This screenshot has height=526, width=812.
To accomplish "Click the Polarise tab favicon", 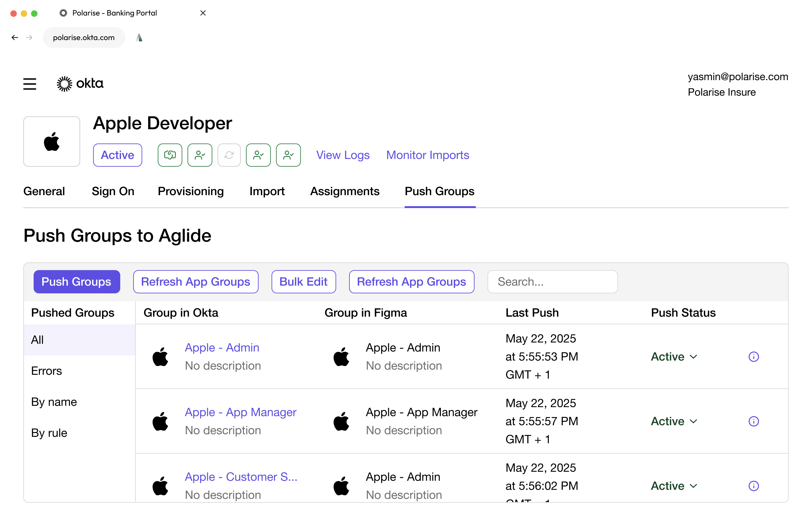I will pyautogui.click(x=63, y=13).
